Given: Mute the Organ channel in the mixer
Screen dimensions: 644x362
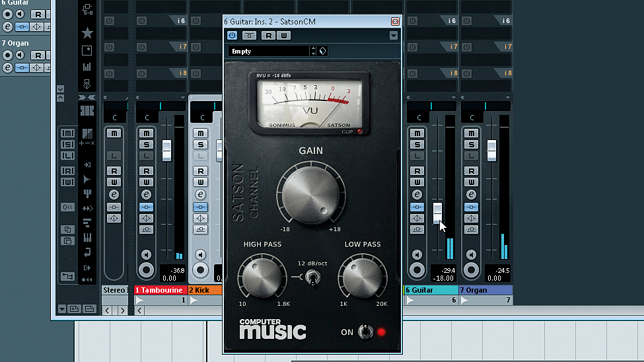Looking at the screenshot, I should click(x=471, y=133).
